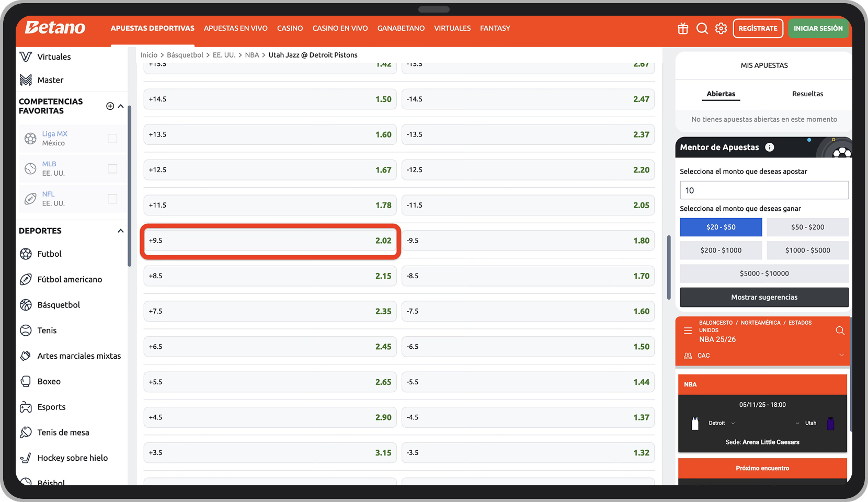Select the Tenis sport icon
Image resolution: width=868 pixels, height=502 pixels.
click(26, 330)
